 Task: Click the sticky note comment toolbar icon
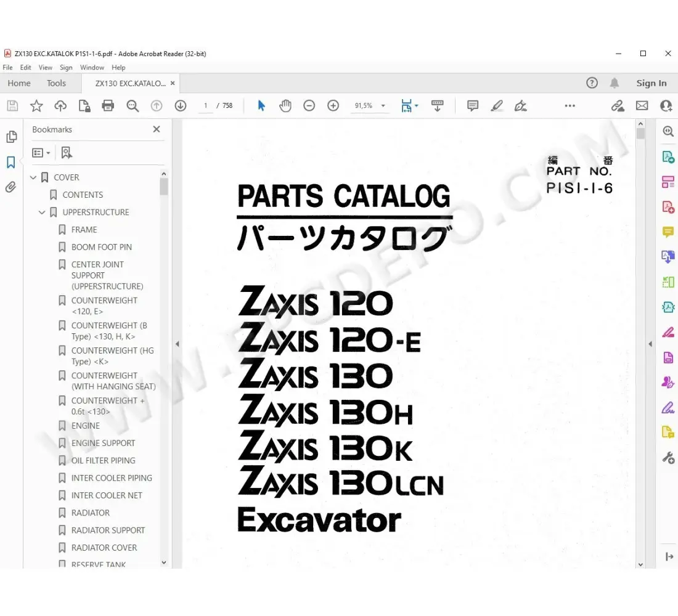click(x=472, y=105)
